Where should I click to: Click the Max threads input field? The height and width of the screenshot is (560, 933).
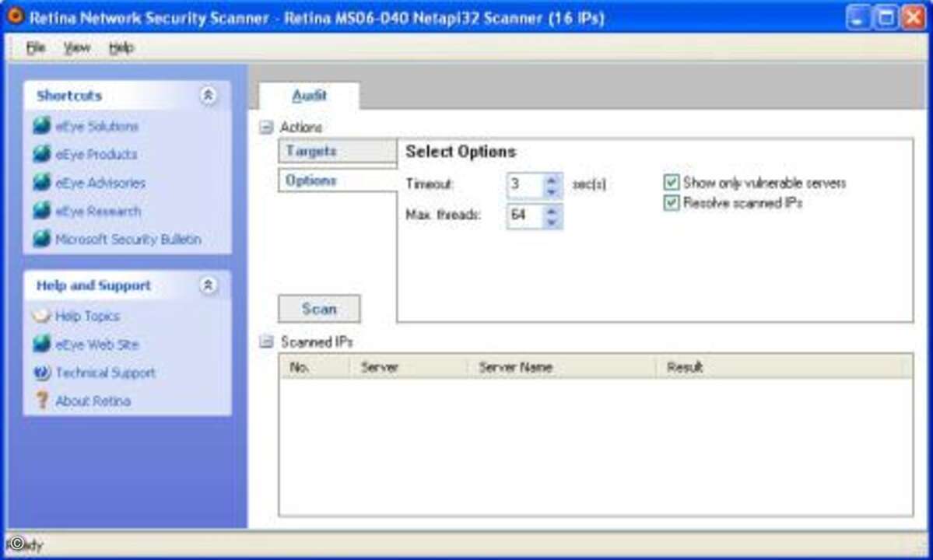tap(524, 215)
